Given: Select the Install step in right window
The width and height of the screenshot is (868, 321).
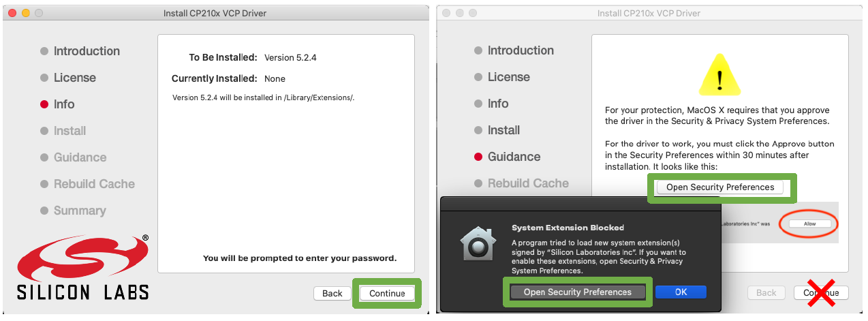Looking at the screenshot, I should [x=503, y=130].
